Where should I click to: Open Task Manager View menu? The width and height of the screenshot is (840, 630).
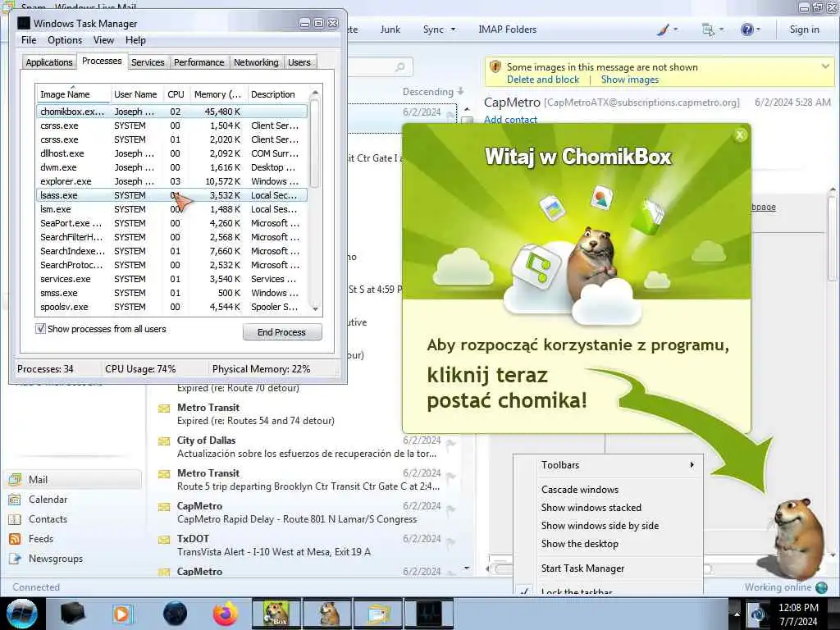click(x=103, y=40)
